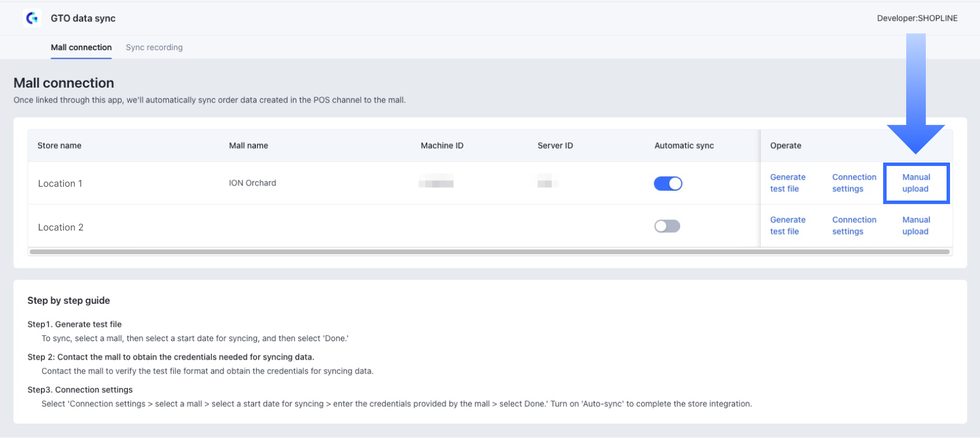This screenshot has width=980, height=438.
Task: Select the Location 2 store name cell
Action: [x=61, y=227]
